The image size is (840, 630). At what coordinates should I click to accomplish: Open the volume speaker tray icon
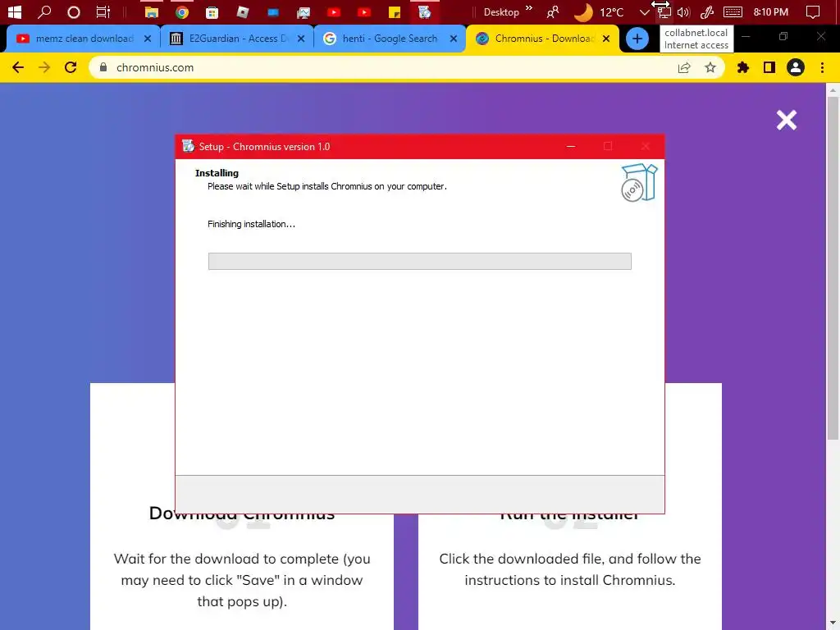tap(683, 12)
